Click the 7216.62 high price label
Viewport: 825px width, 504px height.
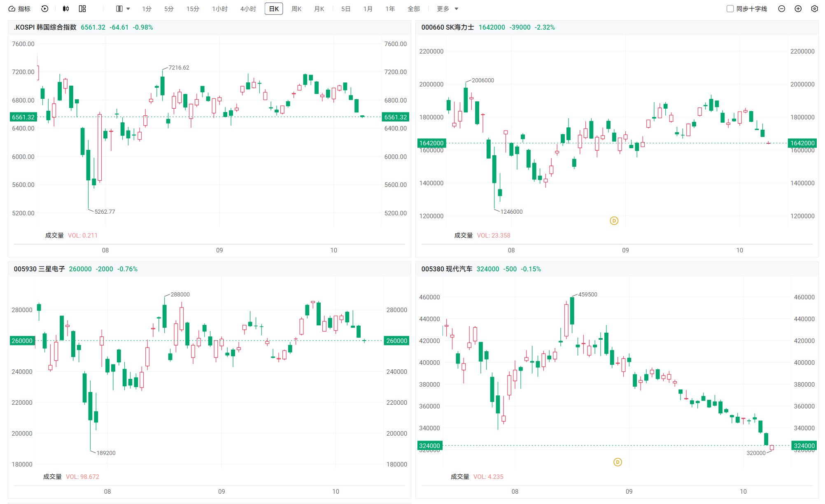179,68
